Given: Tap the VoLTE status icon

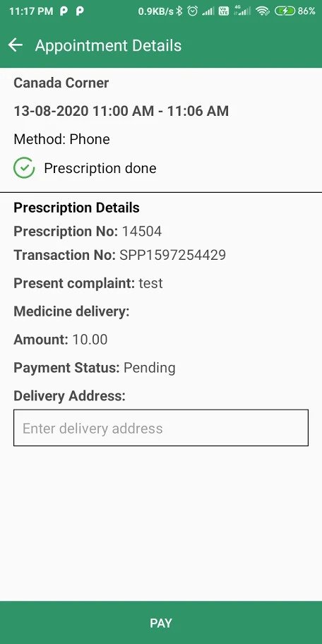Looking at the screenshot, I should pos(224,11).
